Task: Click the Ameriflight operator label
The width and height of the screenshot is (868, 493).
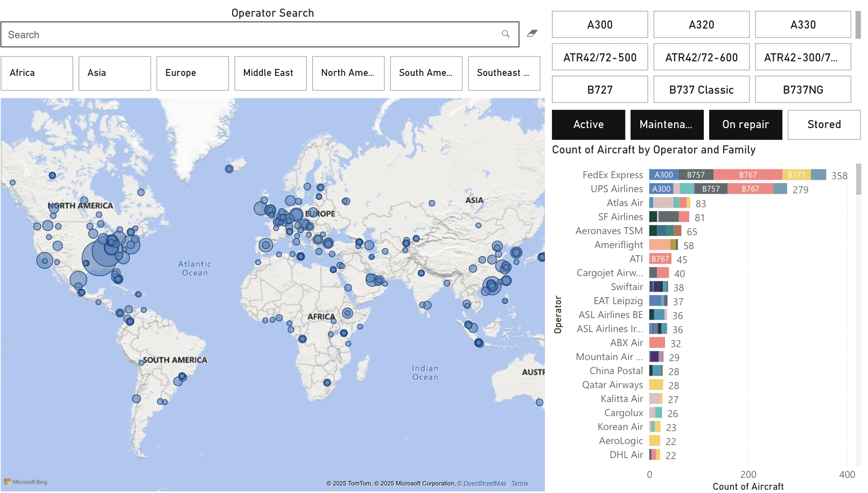Action: click(619, 245)
